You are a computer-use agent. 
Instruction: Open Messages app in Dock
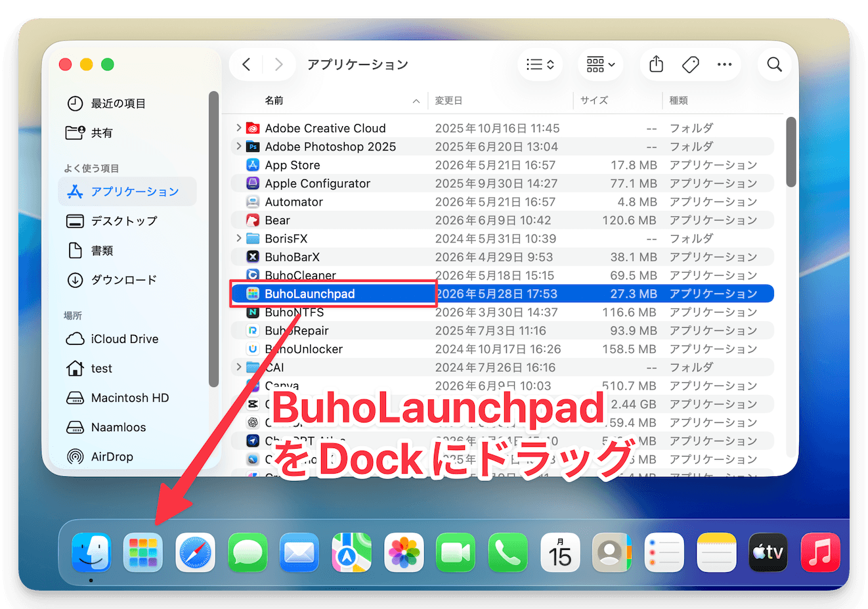(x=248, y=553)
